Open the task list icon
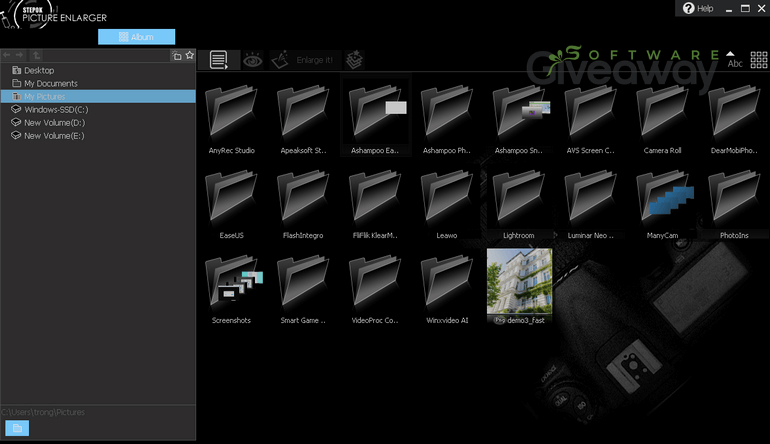Image resolution: width=770 pixels, height=444 pixels. tap(219, 60)
